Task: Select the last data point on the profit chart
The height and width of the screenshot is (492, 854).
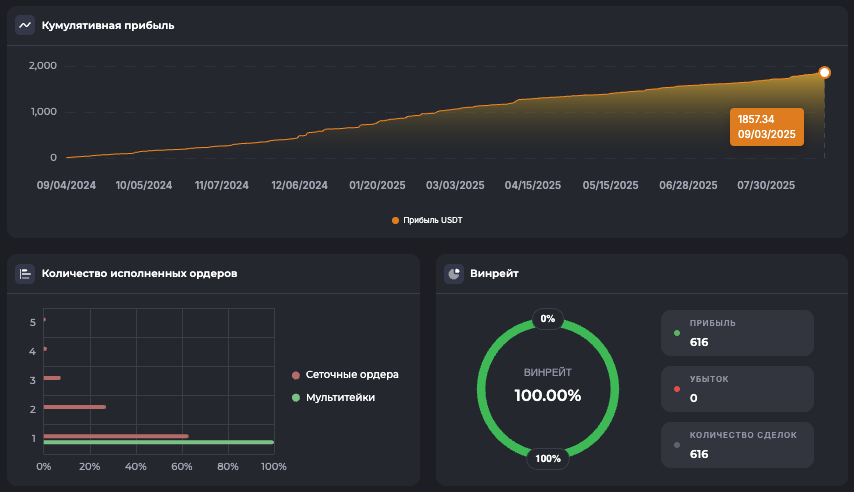Action: [824, 72]
